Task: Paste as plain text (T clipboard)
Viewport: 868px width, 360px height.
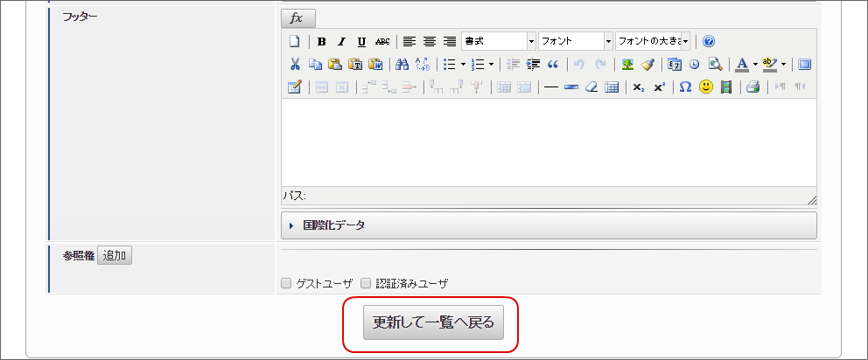Action: pos(355,64)
